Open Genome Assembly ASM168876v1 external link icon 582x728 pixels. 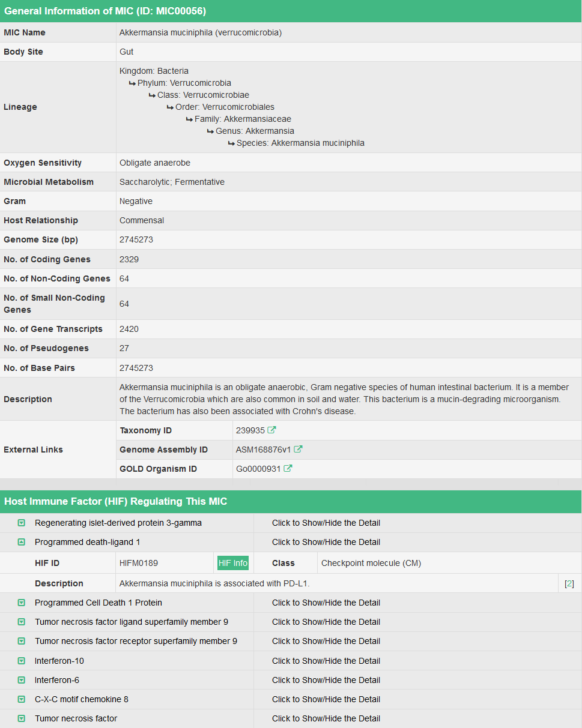tap(298, 450)
